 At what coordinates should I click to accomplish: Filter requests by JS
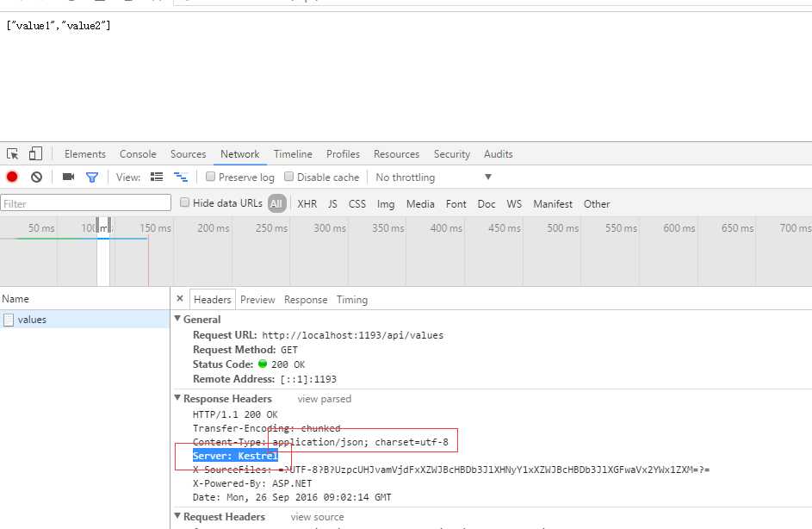click(x=332, y=203)
